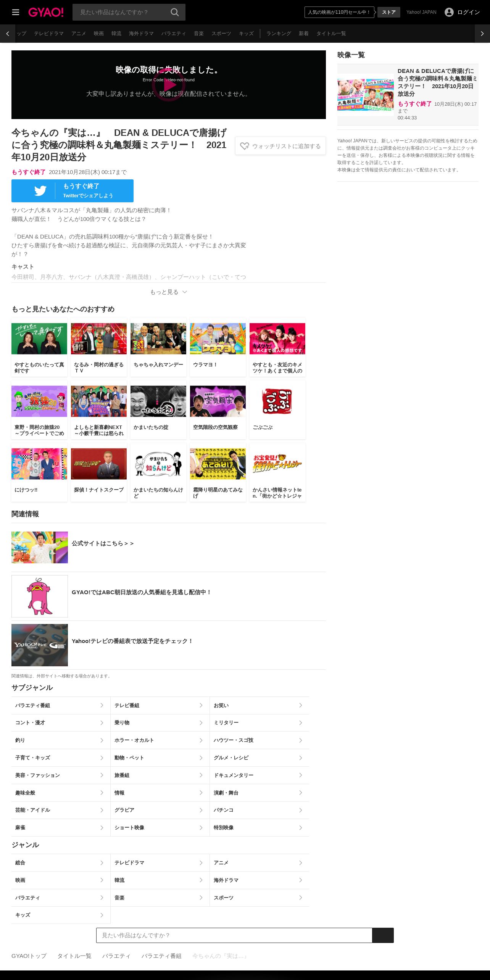This screenshot has height=980, width=490.
Task: Open ごぶごぶ logo thumbnail
Action: coord(277,401)
